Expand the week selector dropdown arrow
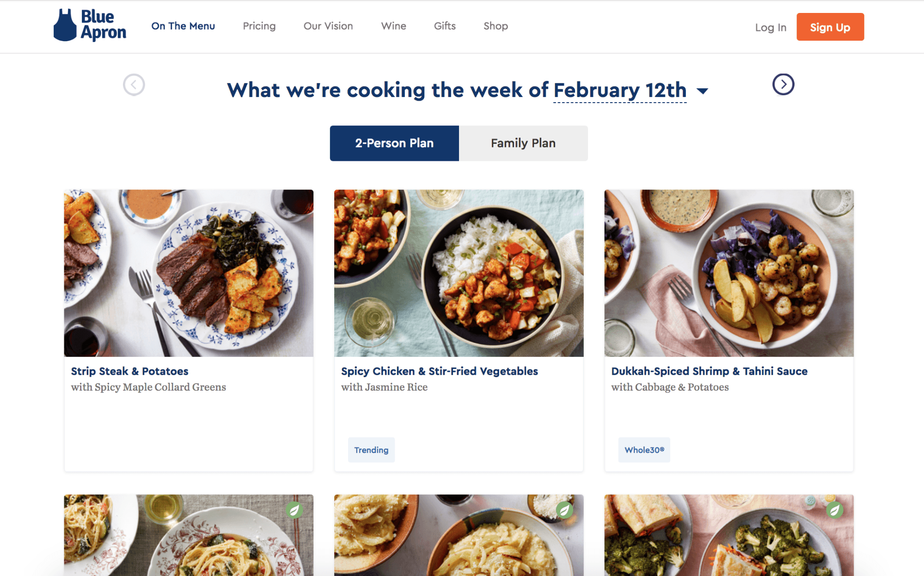This screenshot has width=924, height=576. pos(703,91)
